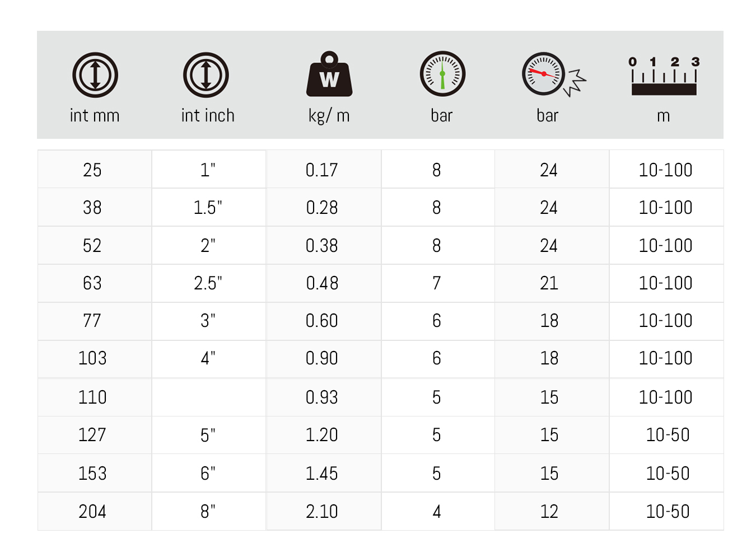Select the 12 bar burst pressure cell

[x=549, y=512]
